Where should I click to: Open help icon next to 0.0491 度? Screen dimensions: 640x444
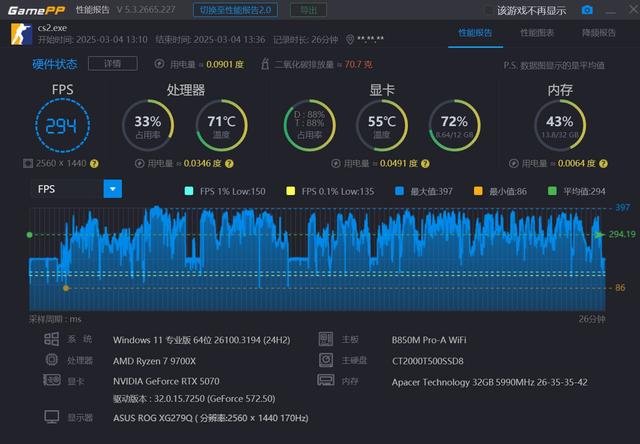425,164
